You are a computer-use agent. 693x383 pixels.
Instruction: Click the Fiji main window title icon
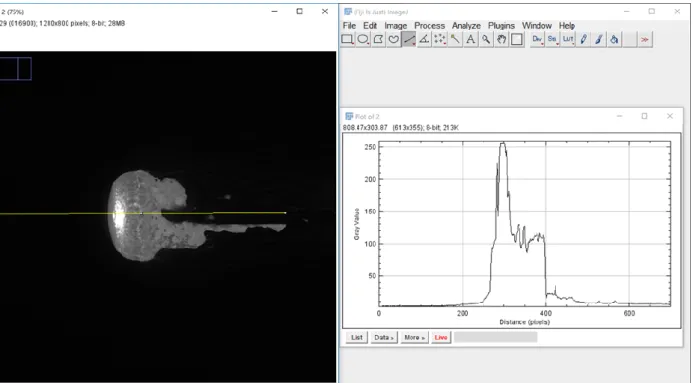(x=348, y=11)
